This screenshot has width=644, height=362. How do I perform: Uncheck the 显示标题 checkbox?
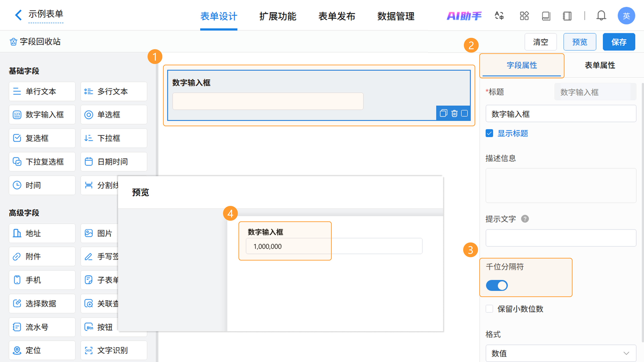coord(489,133)
